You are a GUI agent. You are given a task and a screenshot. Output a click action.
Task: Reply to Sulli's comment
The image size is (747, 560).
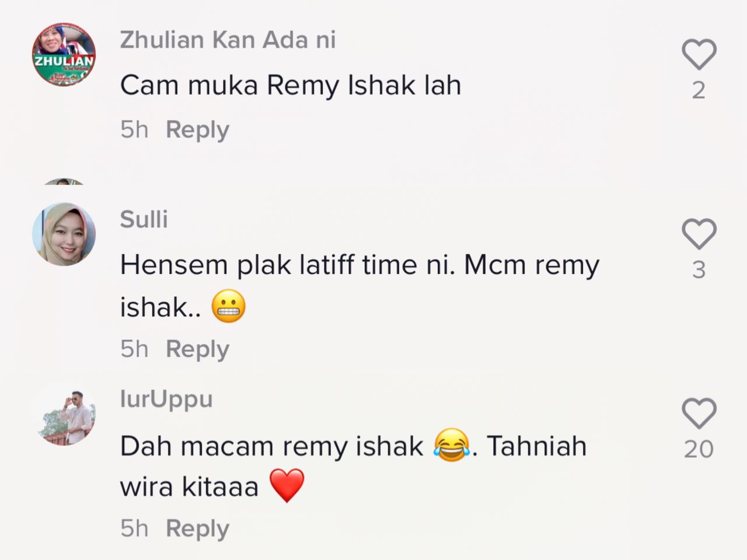(197, 349)
